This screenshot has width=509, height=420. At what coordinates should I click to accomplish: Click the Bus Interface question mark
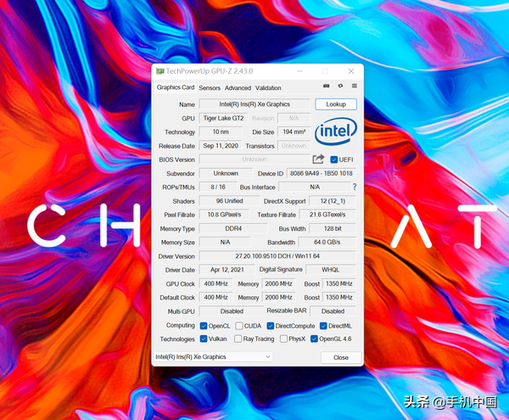coord(355,187)
